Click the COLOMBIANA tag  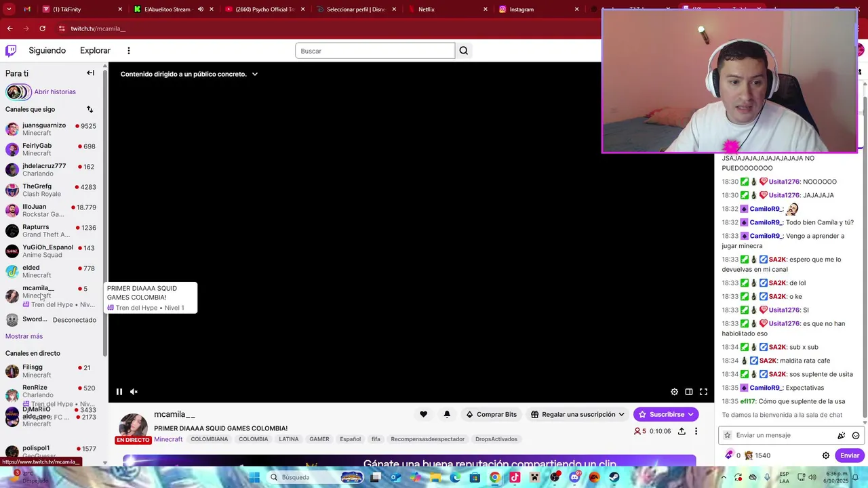[x=210, y=439]
